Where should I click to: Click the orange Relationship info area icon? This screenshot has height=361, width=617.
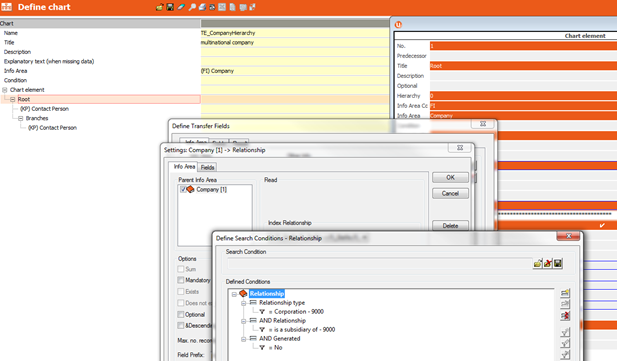[x=243, y=294]
